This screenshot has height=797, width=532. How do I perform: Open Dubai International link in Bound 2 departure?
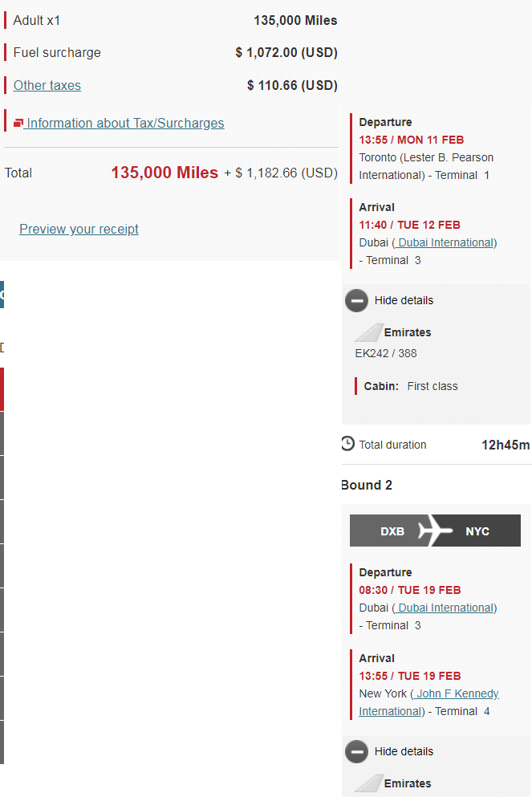pyautogui.click(x=445, y=608)
